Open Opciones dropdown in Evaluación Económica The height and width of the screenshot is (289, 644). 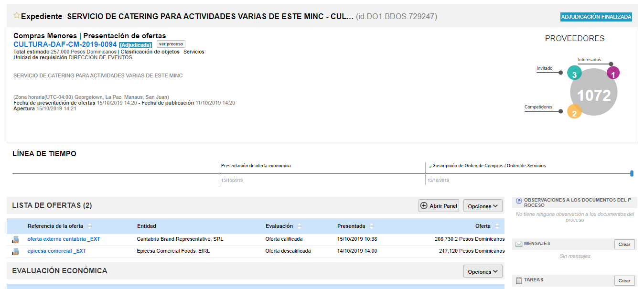(483, 271)
